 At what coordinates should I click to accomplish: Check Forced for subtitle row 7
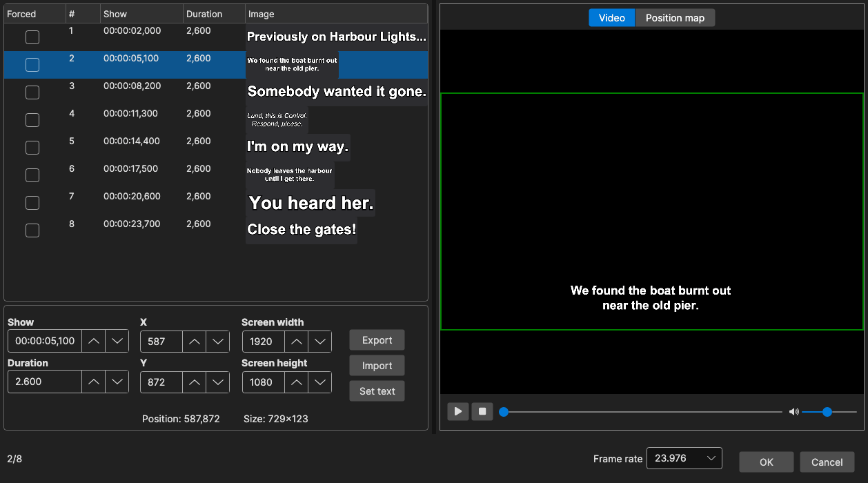(32, 203)
